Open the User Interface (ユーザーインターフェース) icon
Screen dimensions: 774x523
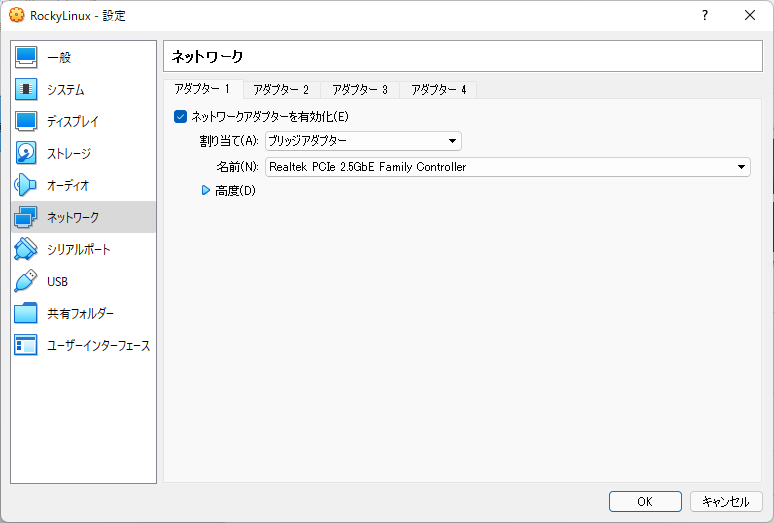(x=26, y=346)
